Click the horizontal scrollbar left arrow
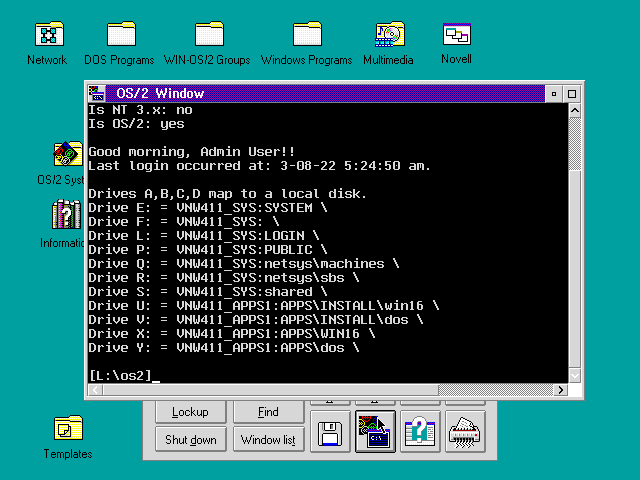The height and width of the screenshot is (480, 640). 96,390
